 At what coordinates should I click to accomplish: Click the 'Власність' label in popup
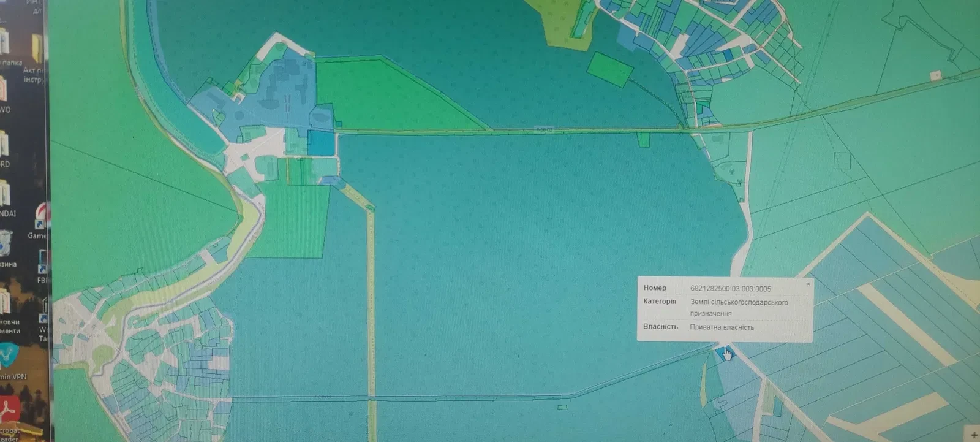660,326
